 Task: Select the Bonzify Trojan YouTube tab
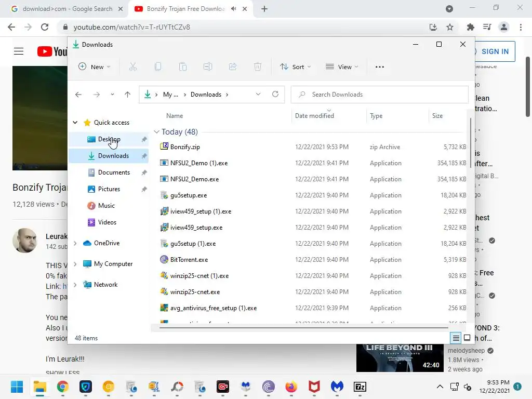click(185, 9)
